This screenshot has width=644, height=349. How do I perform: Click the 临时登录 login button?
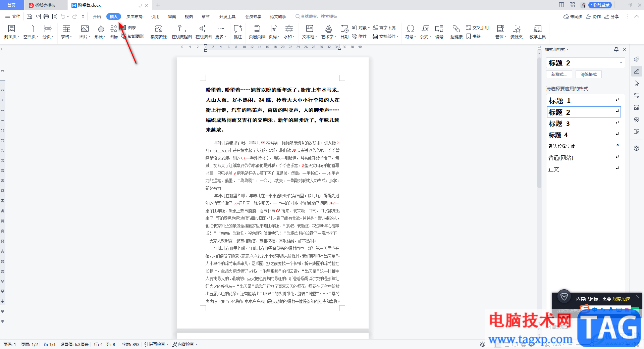pos(600,5)
